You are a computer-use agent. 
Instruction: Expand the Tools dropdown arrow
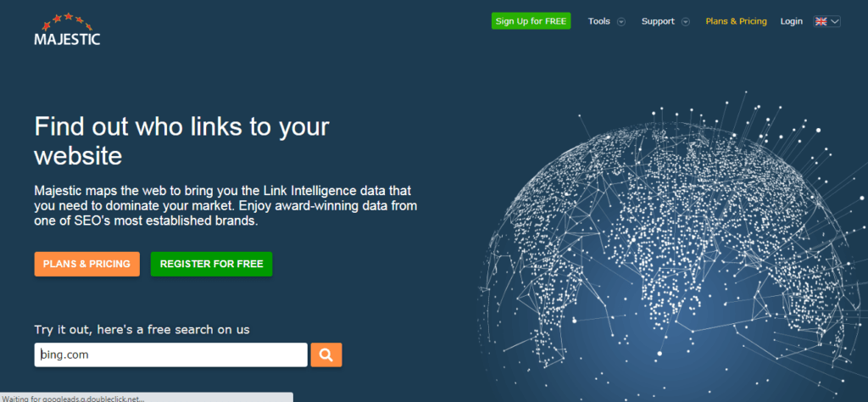pos(621,21)
